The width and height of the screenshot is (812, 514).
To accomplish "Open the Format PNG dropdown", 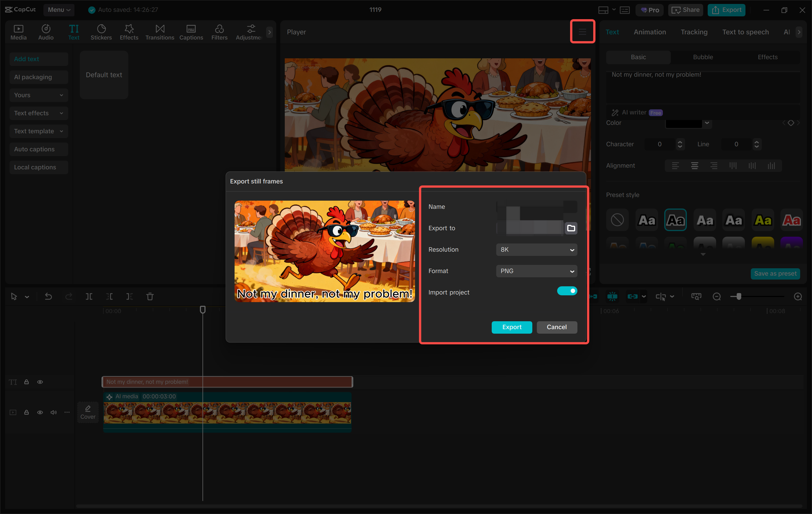I will click(536, 271).
